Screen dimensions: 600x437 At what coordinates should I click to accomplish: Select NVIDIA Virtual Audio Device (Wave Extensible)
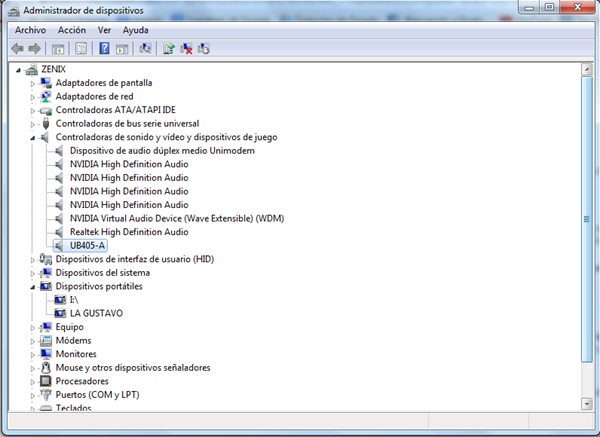point(177,218)
